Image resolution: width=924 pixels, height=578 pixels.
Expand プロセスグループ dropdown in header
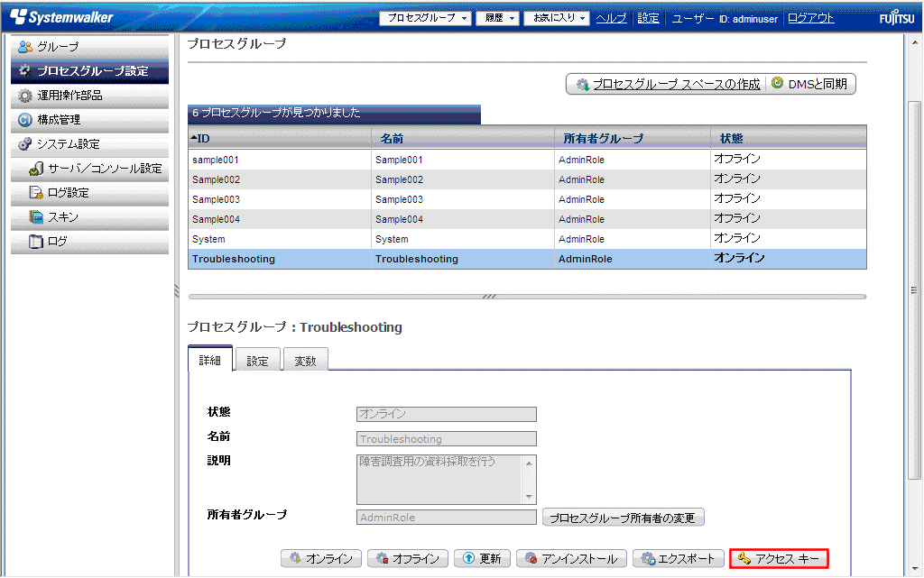point(425,18)
